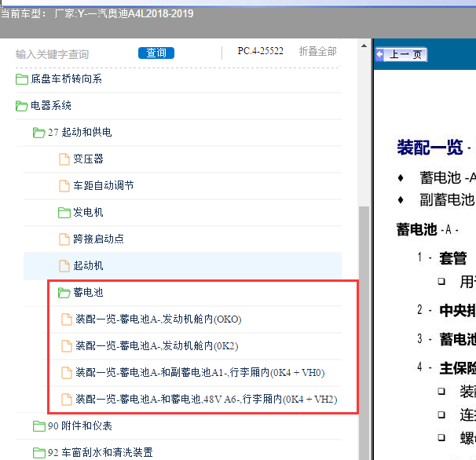Click the folder icon beside 底盘车桥转向系
476x460 pixels.
click(22, 79)
